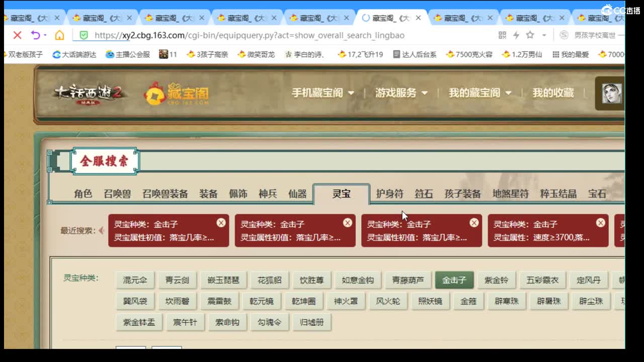644x362 pixels.
Task: Switch to the 召唤兽 search tab
Action: (117, 193)
